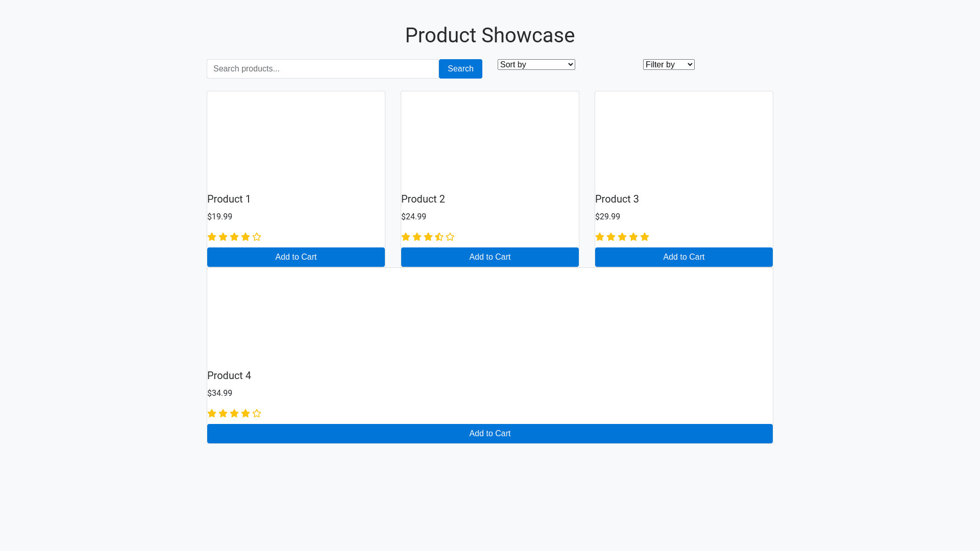Open the Sort by dropdown
The image size is (980, 551).
point(536,64)
